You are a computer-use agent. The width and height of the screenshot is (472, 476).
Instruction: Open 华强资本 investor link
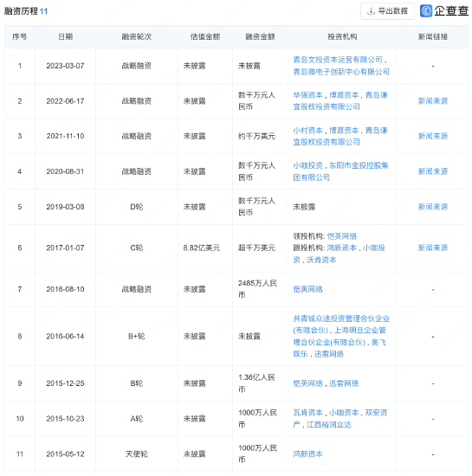[x=307, y=95]
